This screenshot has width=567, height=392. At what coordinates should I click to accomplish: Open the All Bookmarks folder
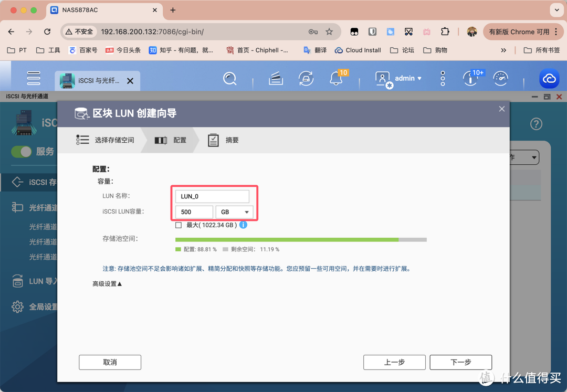[x=542, y=50]
